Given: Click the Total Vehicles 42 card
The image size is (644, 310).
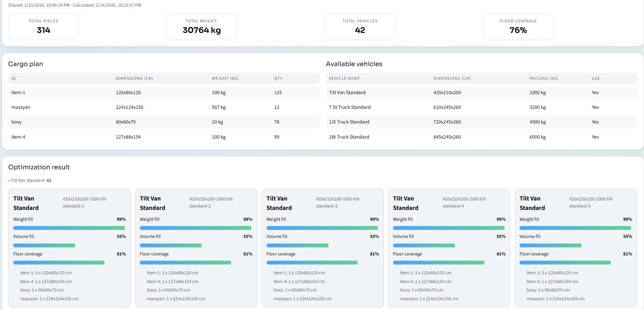Looking at the screenshot, I should click(360, 27).
